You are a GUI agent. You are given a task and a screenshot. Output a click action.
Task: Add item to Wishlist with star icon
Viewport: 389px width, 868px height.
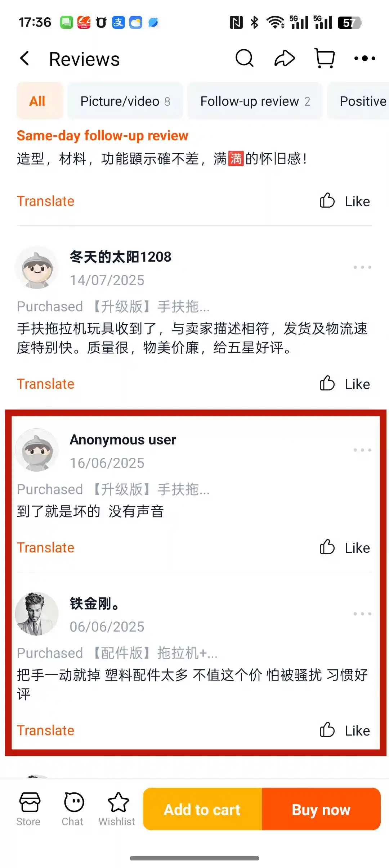(x=117, y=809)
